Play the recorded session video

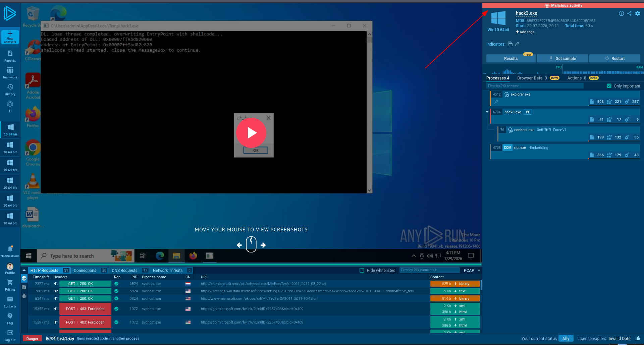tap(251, 133)
